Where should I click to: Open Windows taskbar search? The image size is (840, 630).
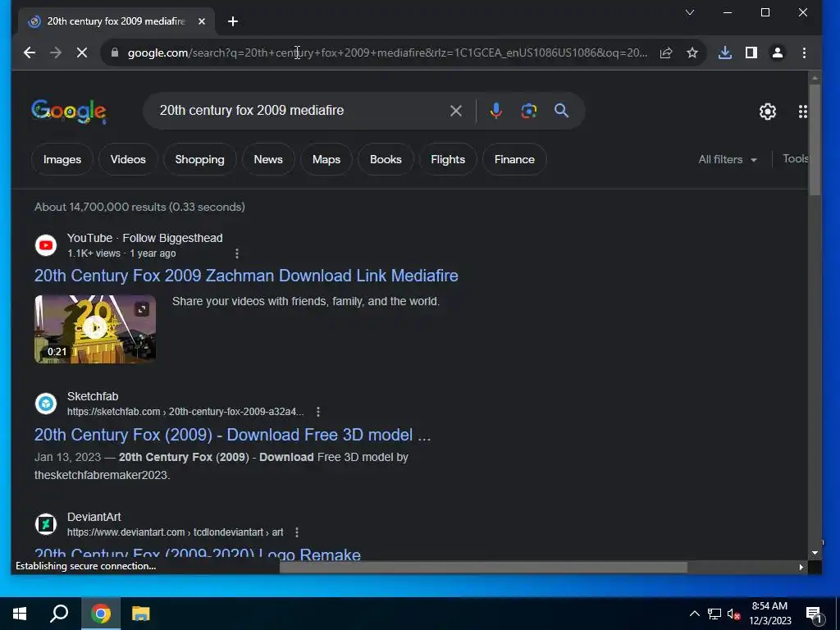(59, 614)
